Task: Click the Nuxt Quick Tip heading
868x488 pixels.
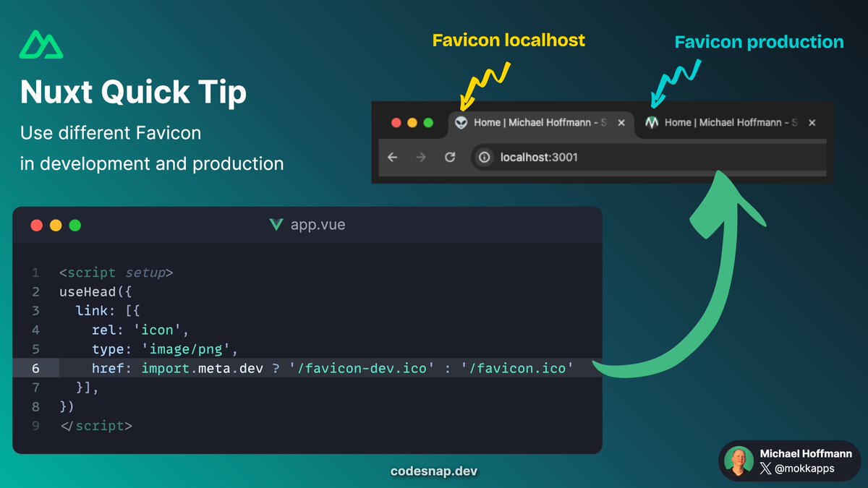Action: (x=133, y=93)
